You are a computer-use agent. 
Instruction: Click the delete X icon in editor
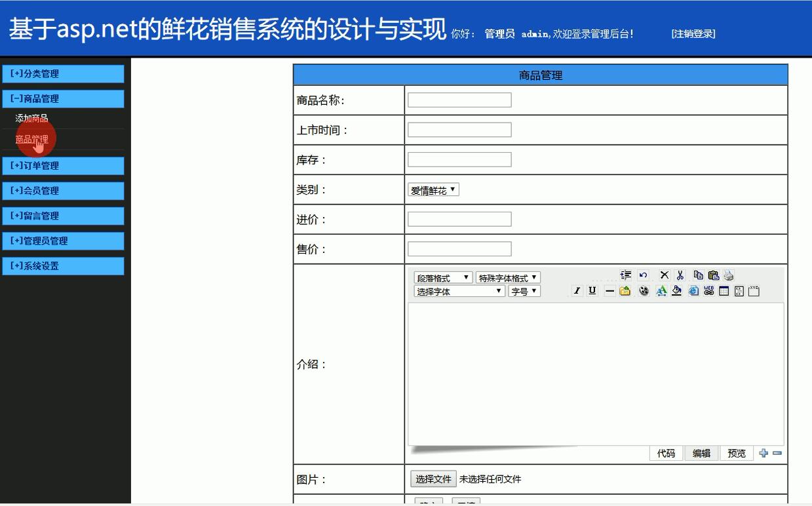[665, 275]
